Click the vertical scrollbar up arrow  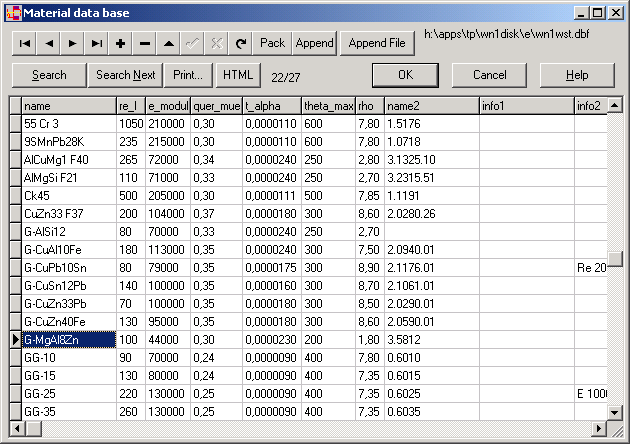click(615, 106)
